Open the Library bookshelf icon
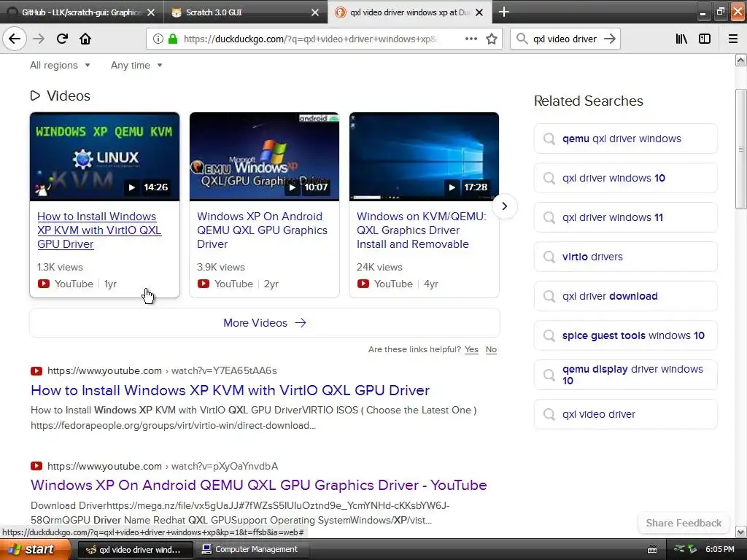The image size is (747, 560). [x=681, y=39]
